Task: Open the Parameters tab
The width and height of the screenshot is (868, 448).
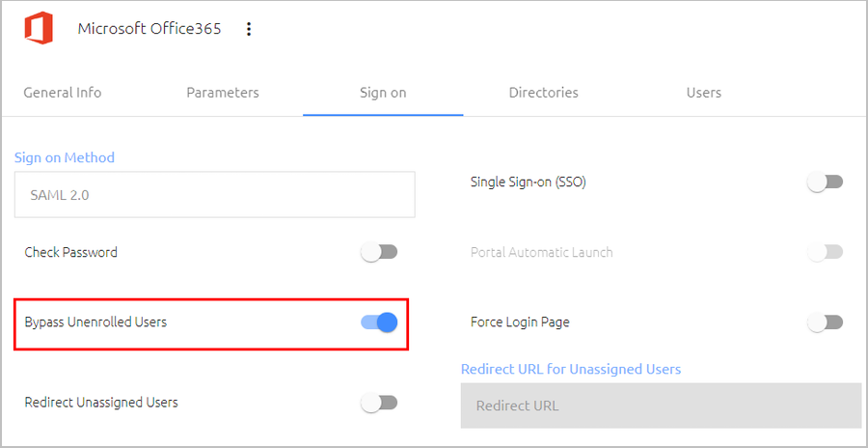Action: [x=223, y=92]
